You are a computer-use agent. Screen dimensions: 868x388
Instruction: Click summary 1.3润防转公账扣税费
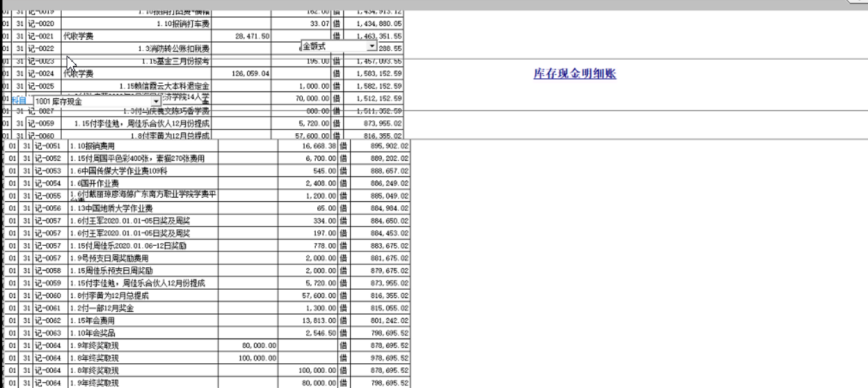pyautogui.click(x=174, y=49)
